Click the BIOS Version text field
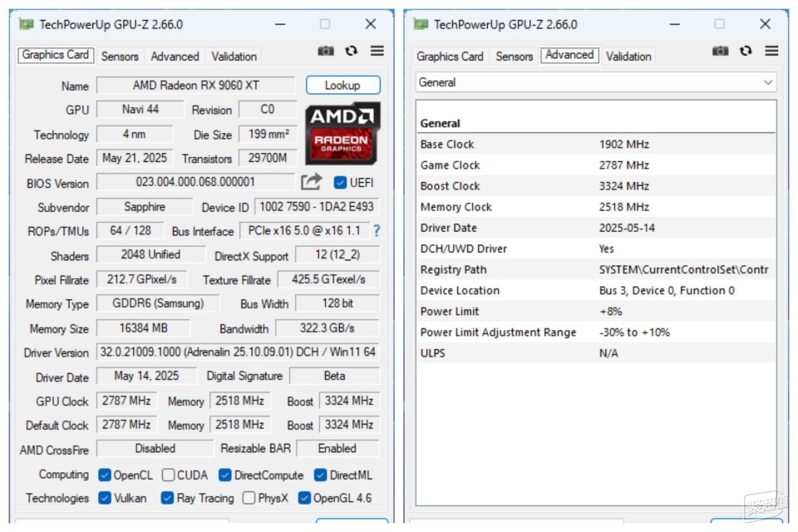 point(195,182)
